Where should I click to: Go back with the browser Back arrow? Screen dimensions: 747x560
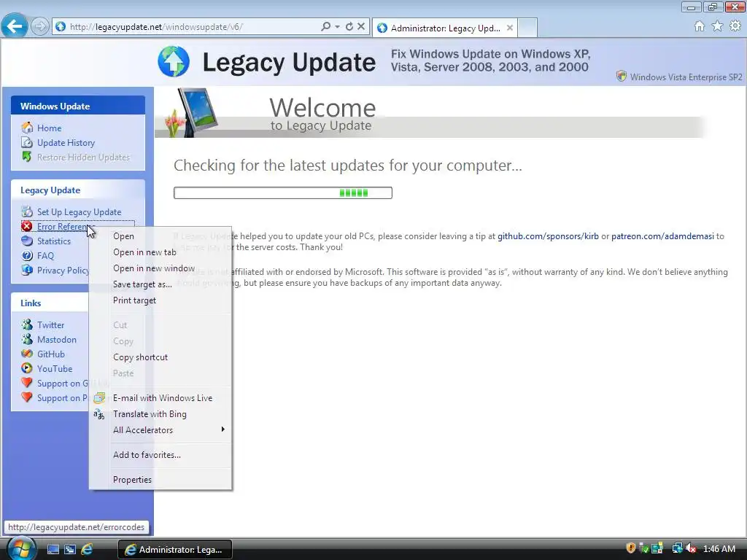pos(15,26)
